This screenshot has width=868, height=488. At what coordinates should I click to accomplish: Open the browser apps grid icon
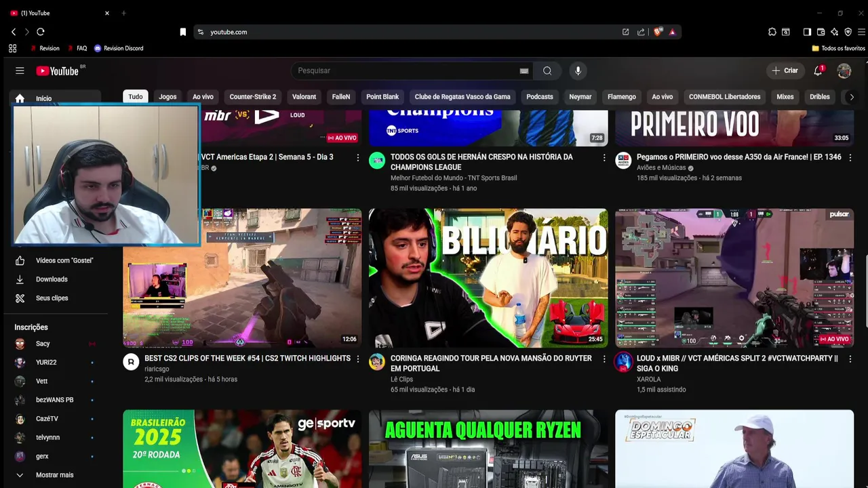tap(12, 48)
